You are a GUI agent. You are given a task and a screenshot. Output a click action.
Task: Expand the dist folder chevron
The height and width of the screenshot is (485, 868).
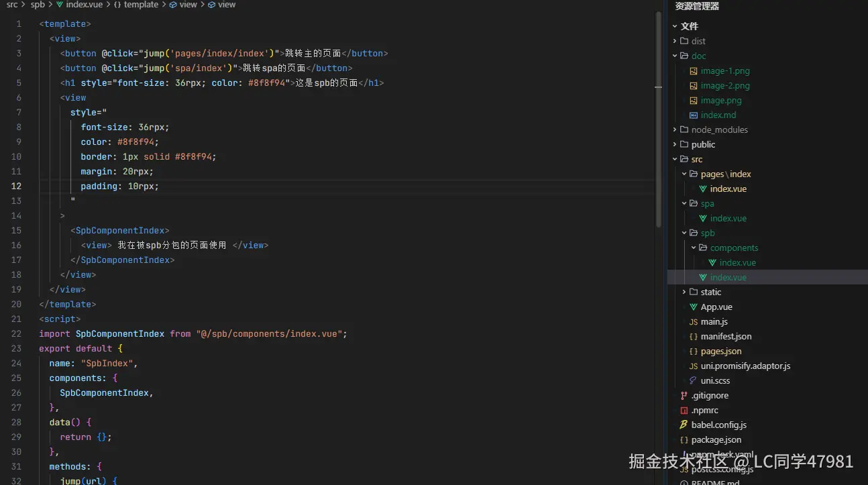coord(675,41)
